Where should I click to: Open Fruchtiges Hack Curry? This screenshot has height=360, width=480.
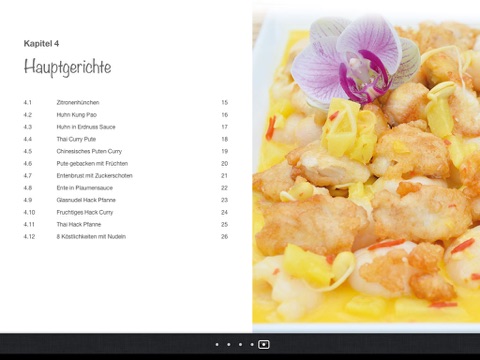pos(85,212)
